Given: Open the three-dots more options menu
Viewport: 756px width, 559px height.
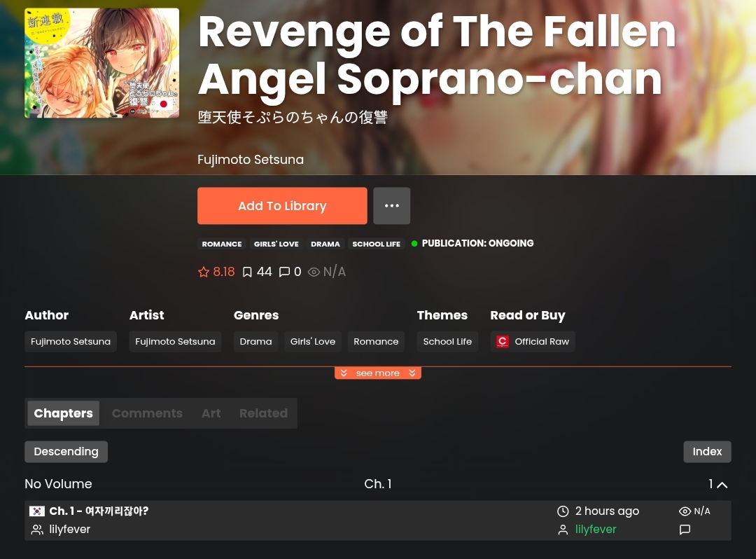Looking at the screenshot, I should pyautogui.click(x=391, y=206).
